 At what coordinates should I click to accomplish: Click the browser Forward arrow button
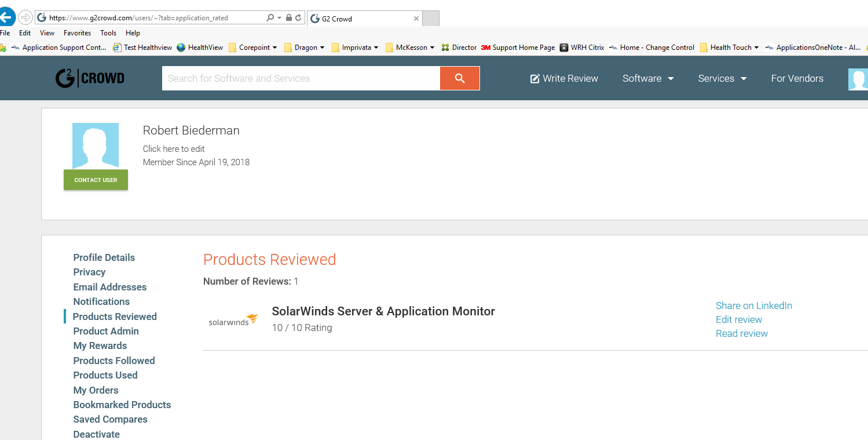(x=25, y=17)
